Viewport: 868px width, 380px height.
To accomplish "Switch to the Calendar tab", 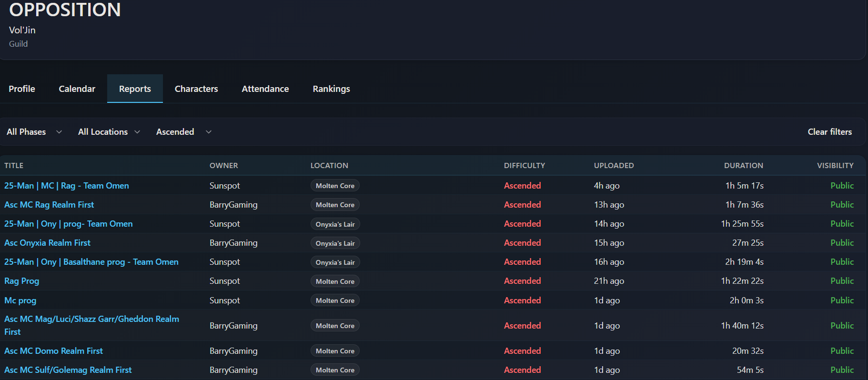I will click(77, 89).
